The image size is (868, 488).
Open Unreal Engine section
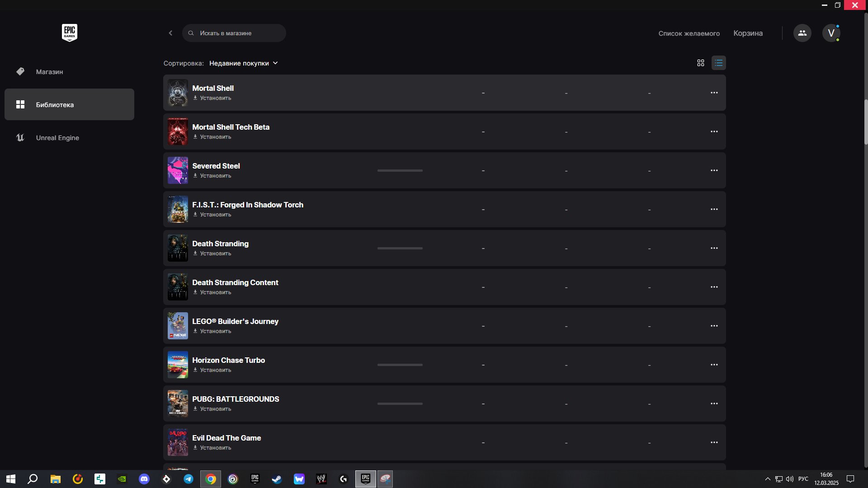pyautogui.click(x=69, y=138)
